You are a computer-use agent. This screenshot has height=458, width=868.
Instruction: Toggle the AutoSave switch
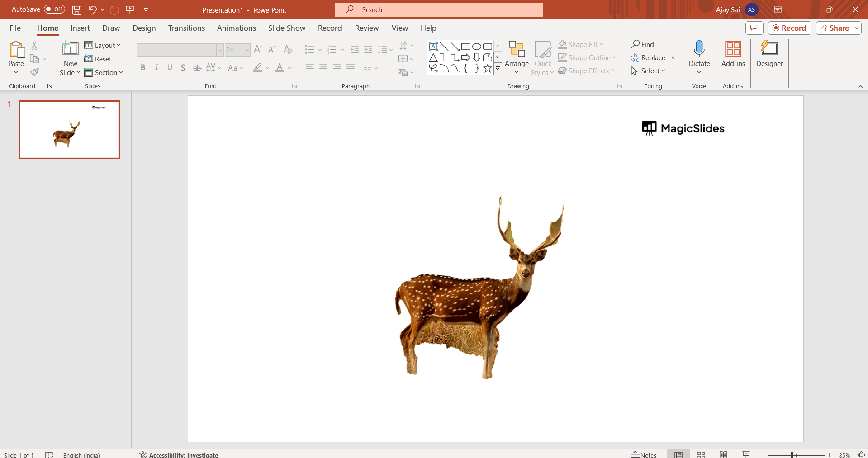[x=54, y=9]
